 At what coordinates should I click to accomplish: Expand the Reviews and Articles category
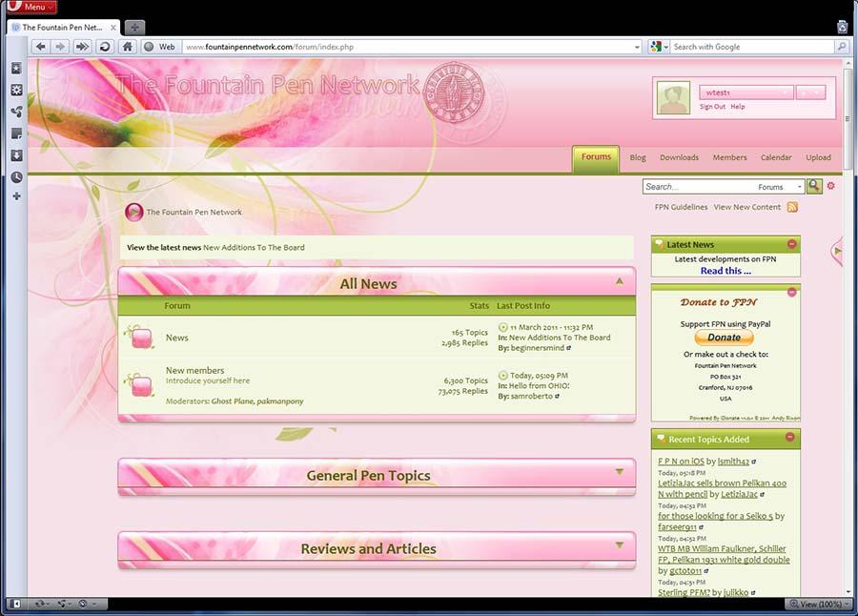(x=620, y=545)
